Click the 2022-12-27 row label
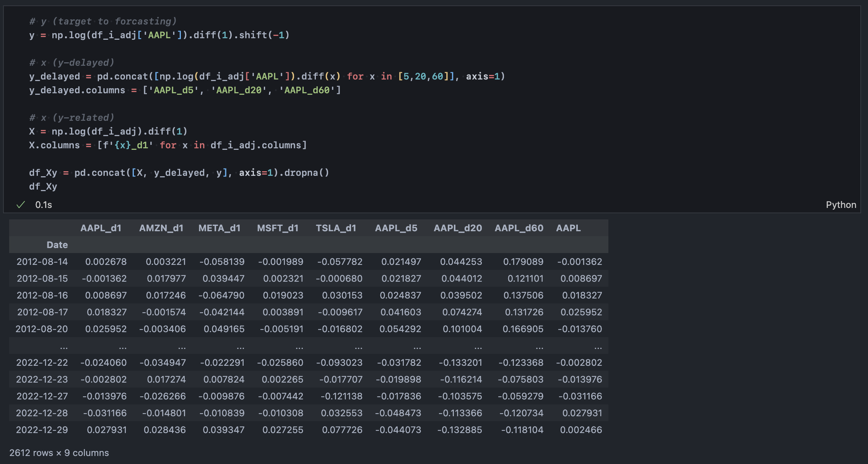 (42, 396)
